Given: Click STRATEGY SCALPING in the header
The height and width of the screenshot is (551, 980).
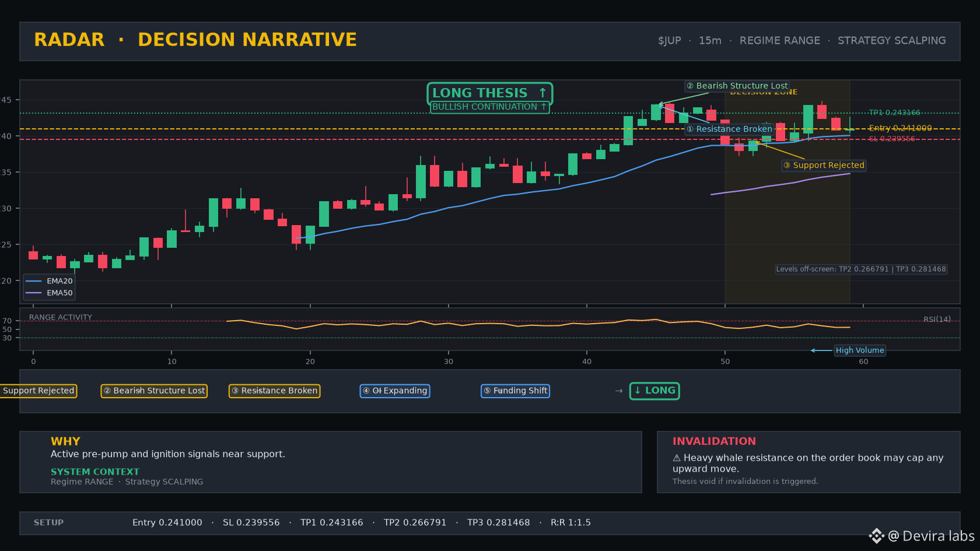Looking at the screenshot, I should click(x=892, y=40).
